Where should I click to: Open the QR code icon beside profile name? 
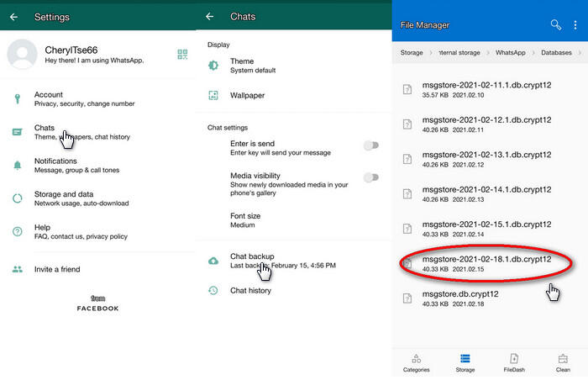pos(182,55)
